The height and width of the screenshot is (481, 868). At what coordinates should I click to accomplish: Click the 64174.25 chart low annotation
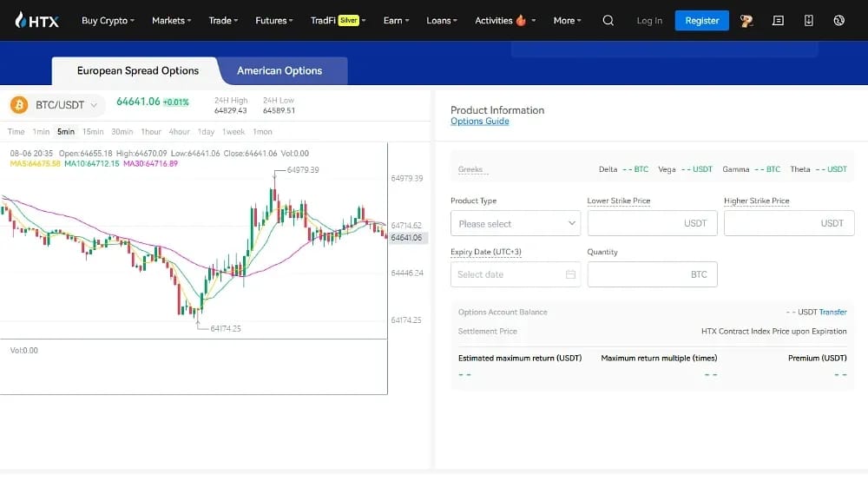click(226, 328)
